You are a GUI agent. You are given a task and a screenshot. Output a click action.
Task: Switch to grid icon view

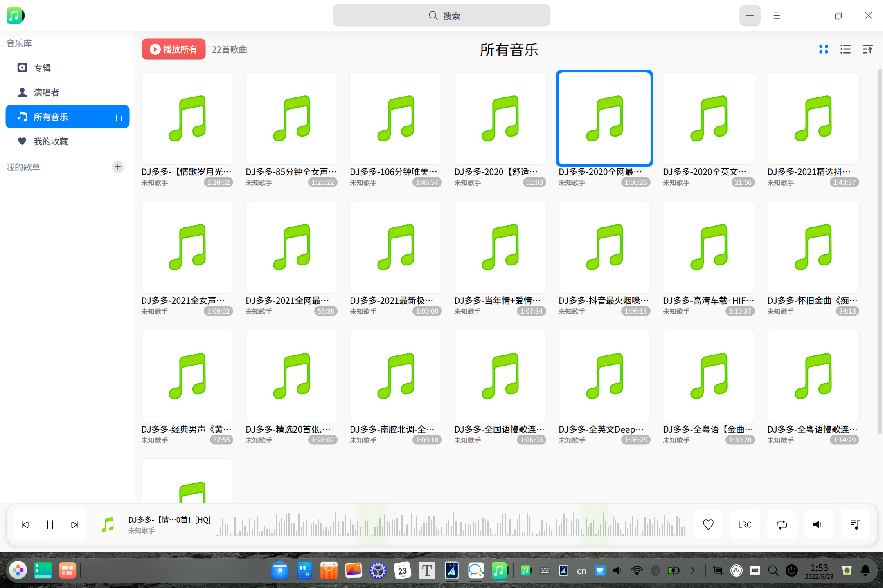tap(824, 49)
